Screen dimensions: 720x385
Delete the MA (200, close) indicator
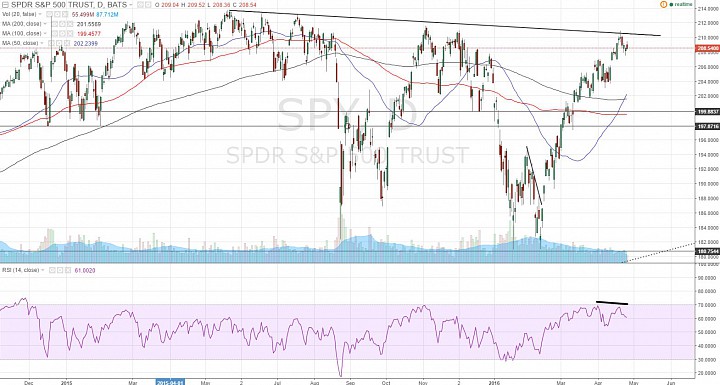[70, 24]
